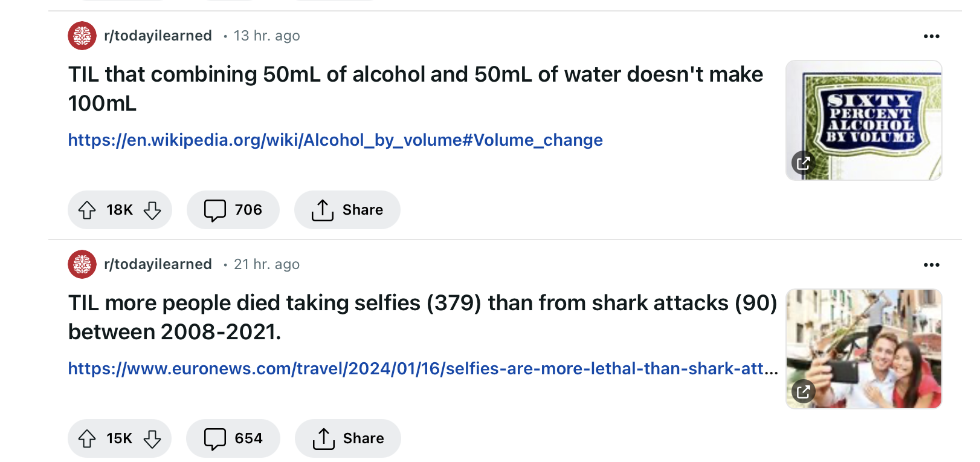The image size is (980, 462).
Task: Share the alcohol and water post
Action: click(347, 210)
